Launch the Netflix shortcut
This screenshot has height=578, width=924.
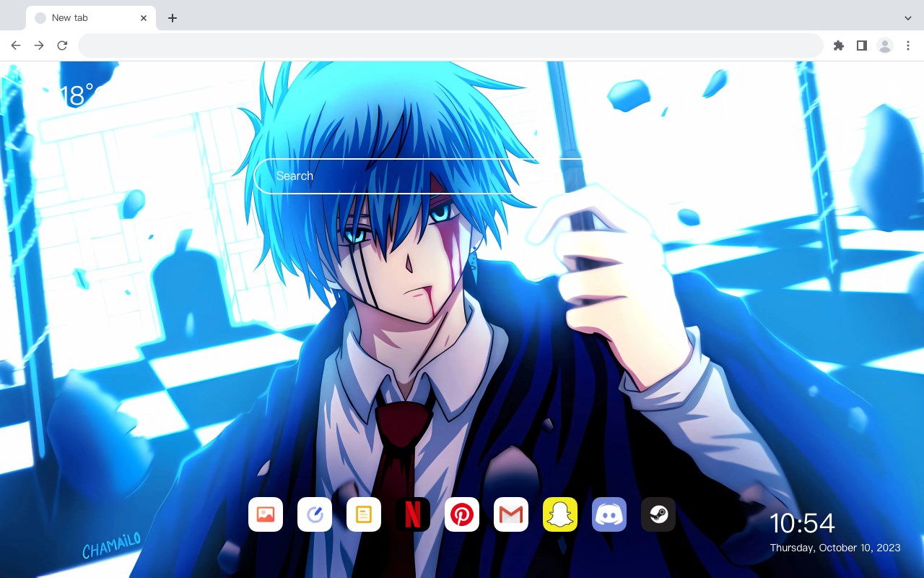[413, 514]
